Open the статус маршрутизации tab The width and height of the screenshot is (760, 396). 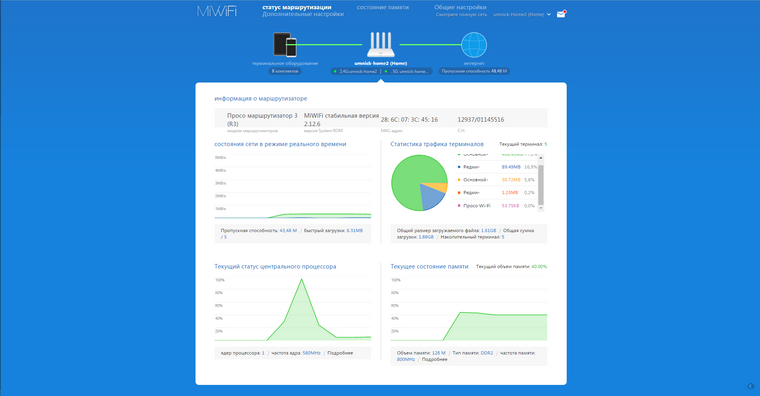click(x=297, y=7)
